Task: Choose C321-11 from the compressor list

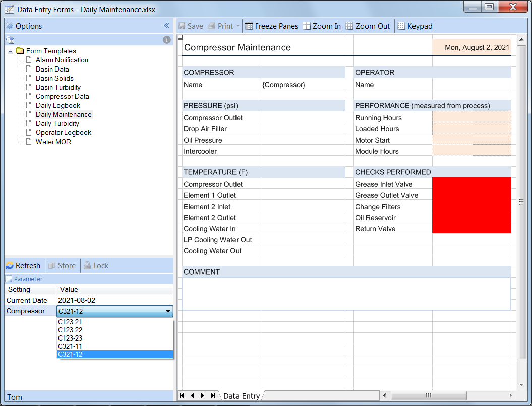Action: 115,347
